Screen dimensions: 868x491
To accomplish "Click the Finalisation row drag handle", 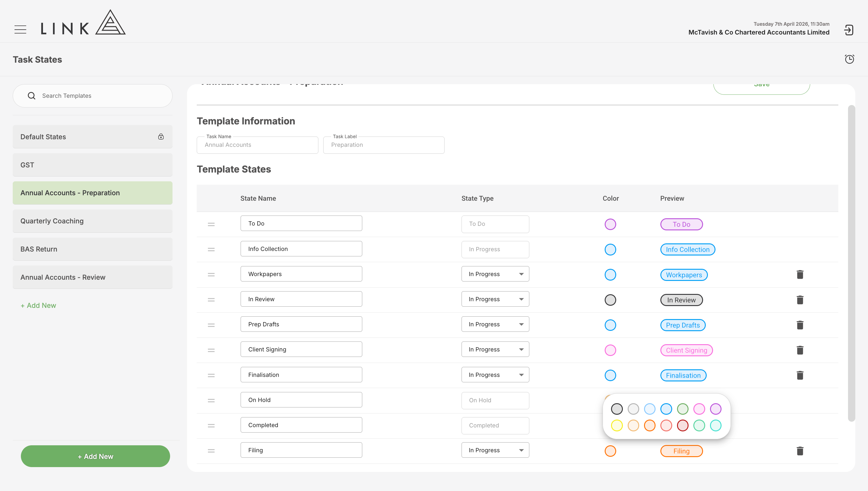I will [211, 375].
